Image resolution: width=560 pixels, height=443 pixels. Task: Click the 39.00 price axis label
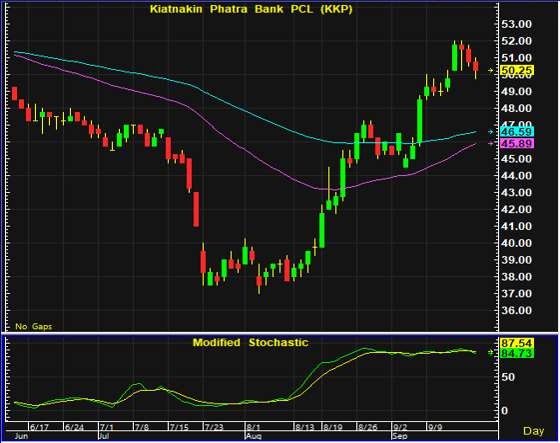coord(516,260)
